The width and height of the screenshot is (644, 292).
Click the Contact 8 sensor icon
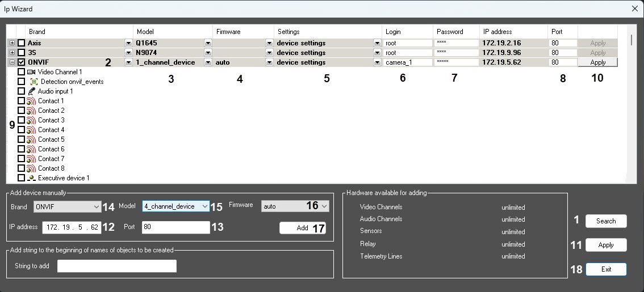(31, 168)
